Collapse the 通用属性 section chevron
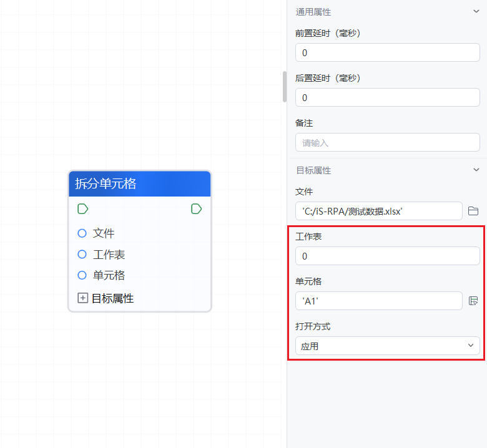 click(x=476, y=11)
